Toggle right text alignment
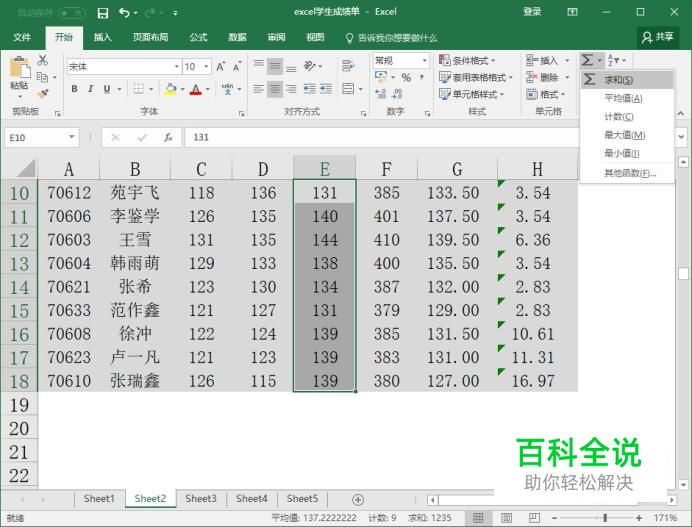Screen dimensions: 692x527 pyautogui.click(x=291, y=89)
